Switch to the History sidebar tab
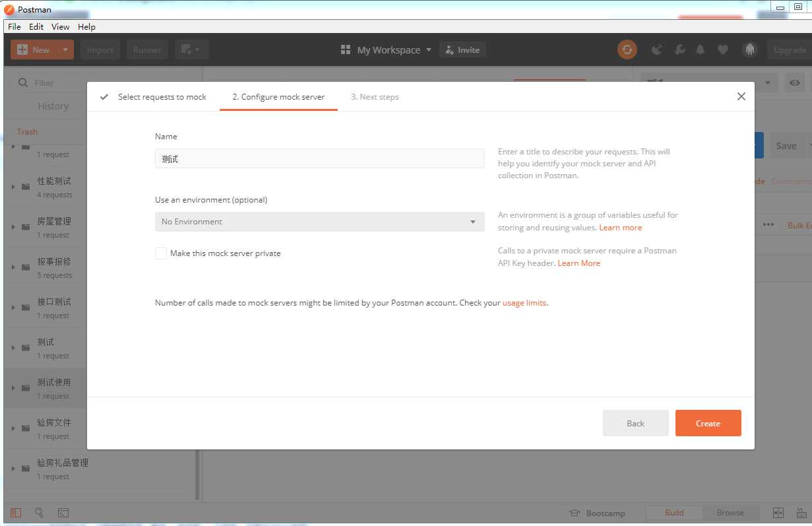This screenshot has width=812, height=526. [53, 106]
